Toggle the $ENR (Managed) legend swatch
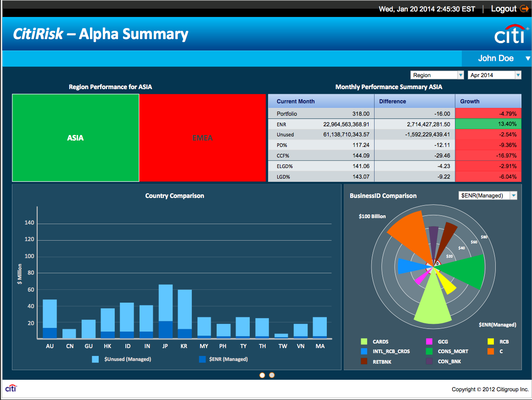The width and height of the screenshot is (532, 400). [x=202, y=359]
